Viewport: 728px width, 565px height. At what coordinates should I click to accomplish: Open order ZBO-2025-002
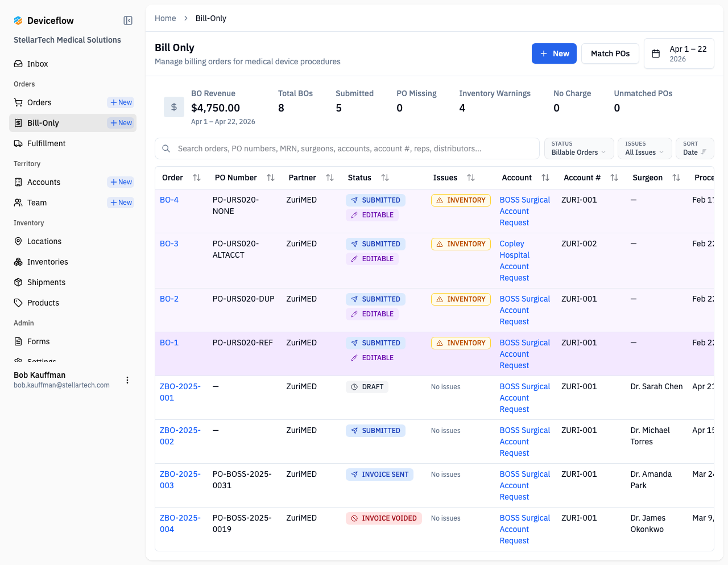[180, 436]
